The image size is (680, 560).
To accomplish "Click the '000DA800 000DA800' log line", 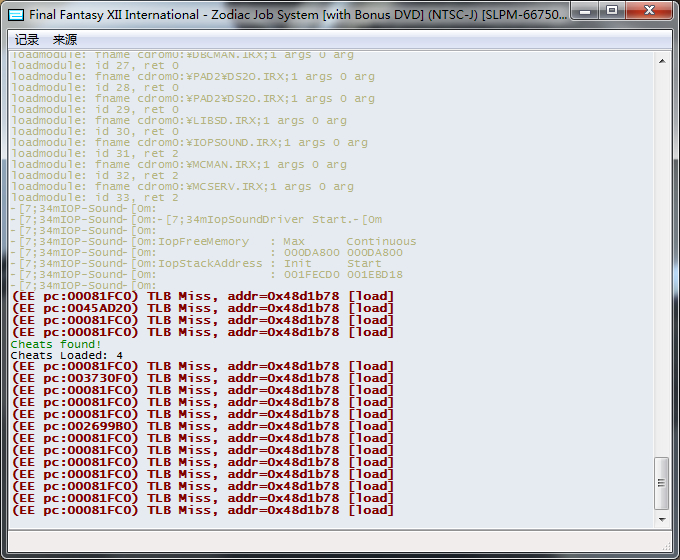I will click(207, 253).
